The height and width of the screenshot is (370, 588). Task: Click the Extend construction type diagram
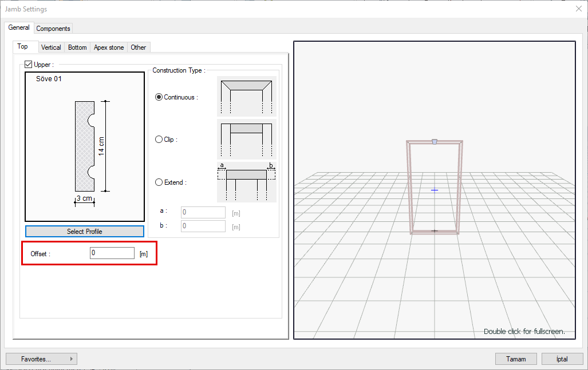(246, 182)
